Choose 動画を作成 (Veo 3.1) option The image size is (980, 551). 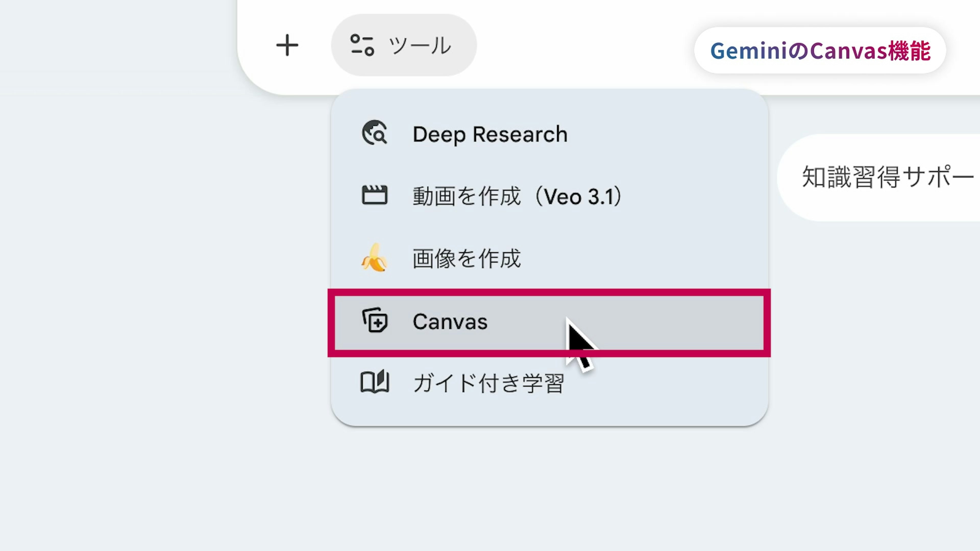click(x=517, y=196)
